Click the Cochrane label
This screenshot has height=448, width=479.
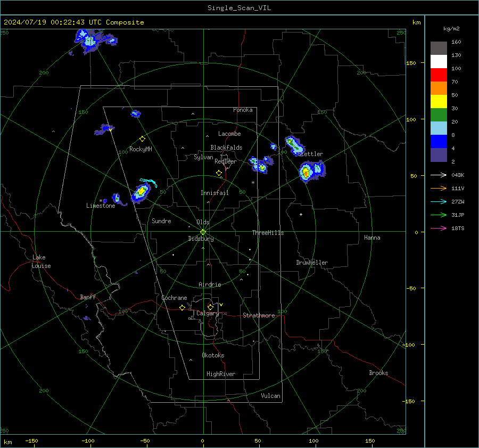[174, 298]
